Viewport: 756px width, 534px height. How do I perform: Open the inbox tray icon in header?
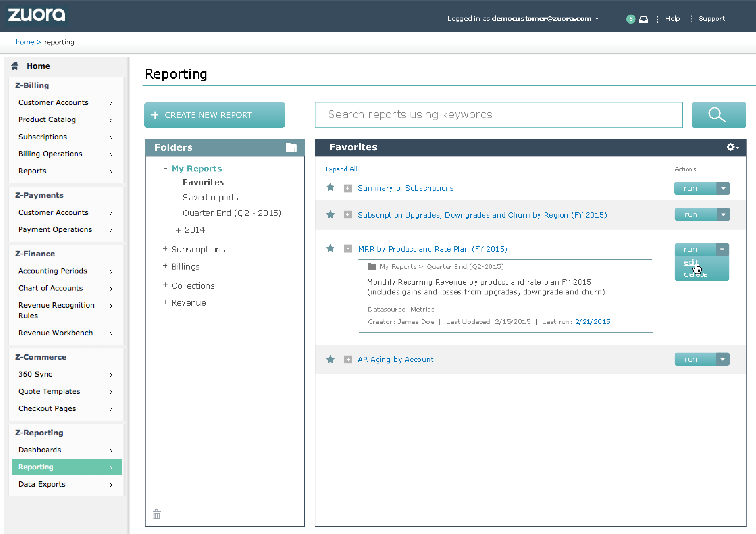(x=643, y=19)
